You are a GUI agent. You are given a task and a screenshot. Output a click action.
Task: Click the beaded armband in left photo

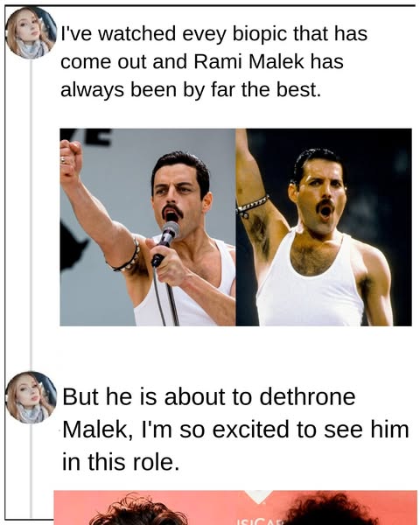[x=127, y=256]
